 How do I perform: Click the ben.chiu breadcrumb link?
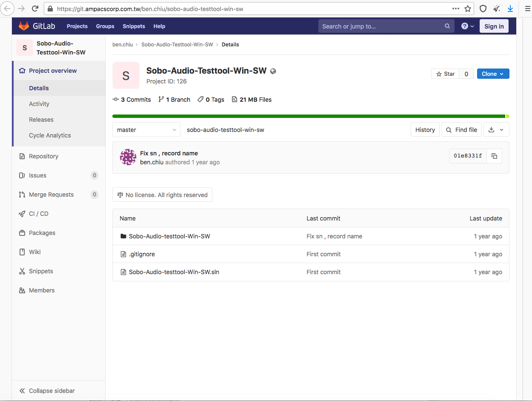122,45
